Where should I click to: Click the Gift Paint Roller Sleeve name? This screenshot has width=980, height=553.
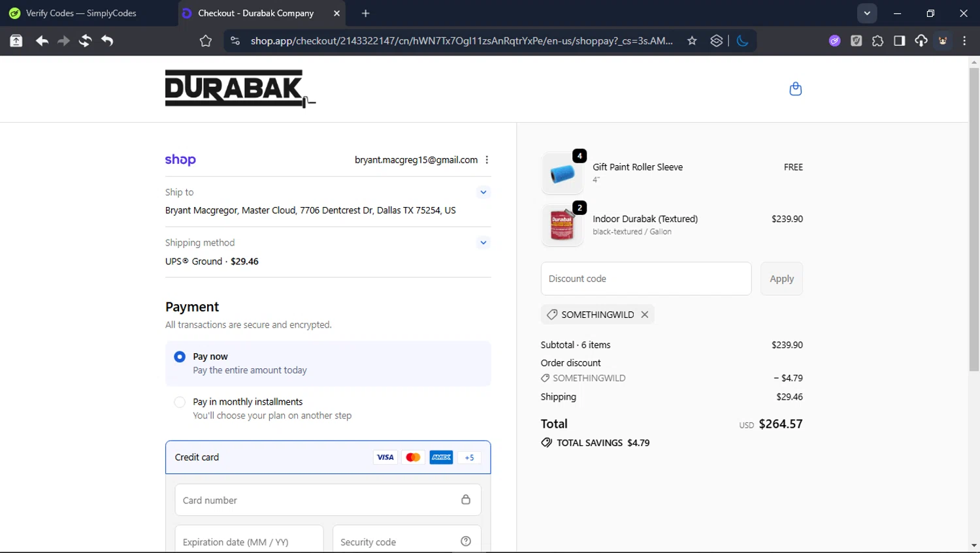pyautogui.click(x=638, y=167)
